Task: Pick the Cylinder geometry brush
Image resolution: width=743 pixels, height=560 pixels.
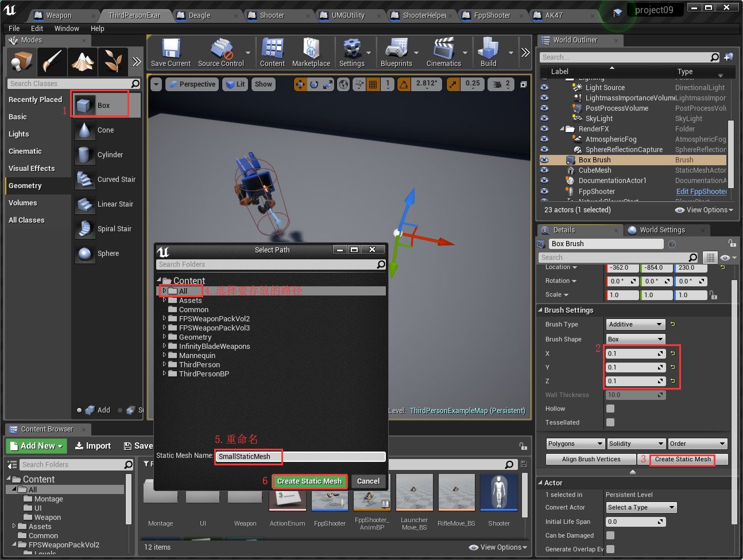Action: click(x=107, y=155)
